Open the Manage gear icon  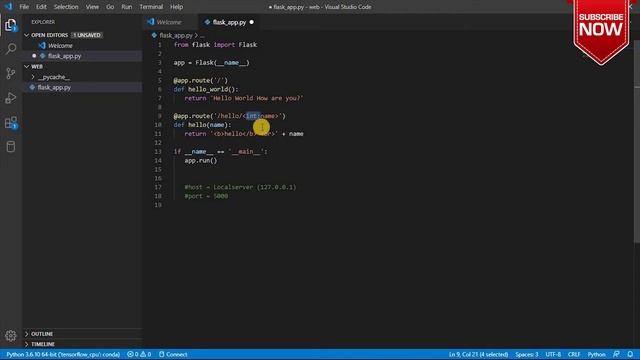[x=11, y=336]
